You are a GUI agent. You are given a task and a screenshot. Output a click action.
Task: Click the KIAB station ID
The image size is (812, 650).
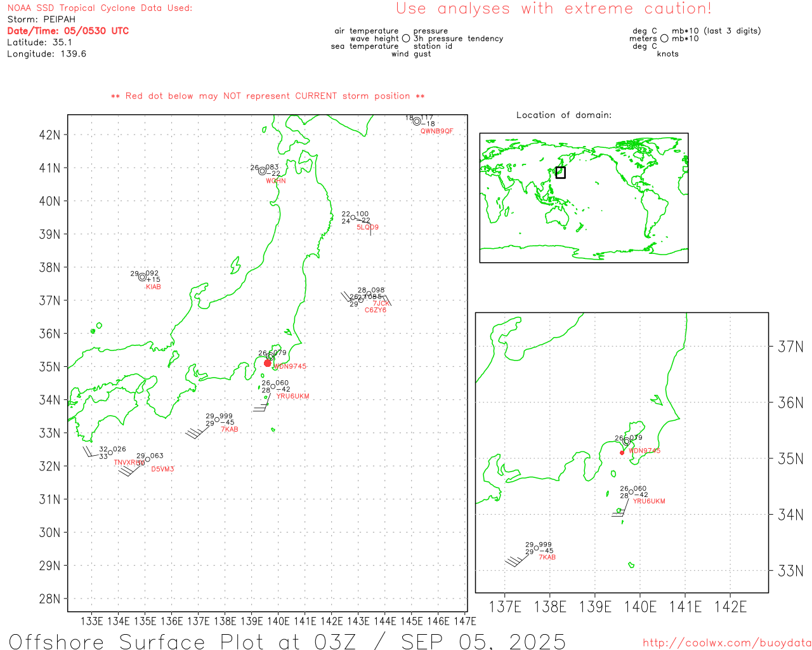click(x=154, y=287)
